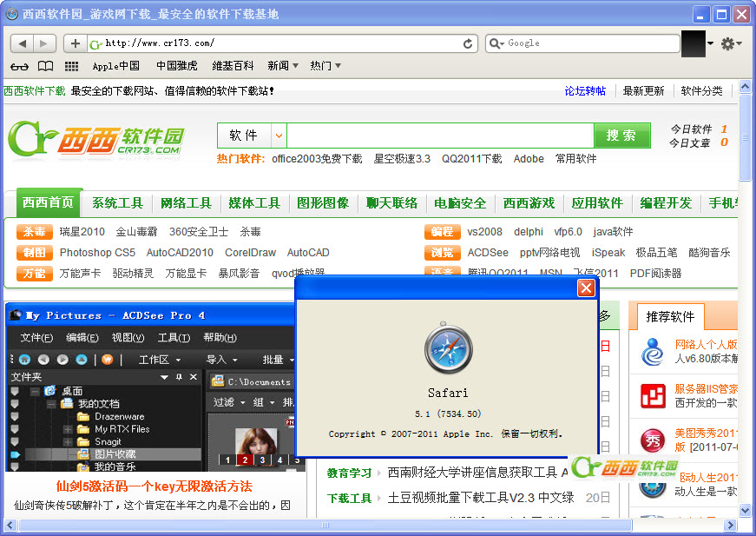Screen dimensions: 756x536
Task: Click the 服务器IIS管家 red icon
Action: point(653,395)
